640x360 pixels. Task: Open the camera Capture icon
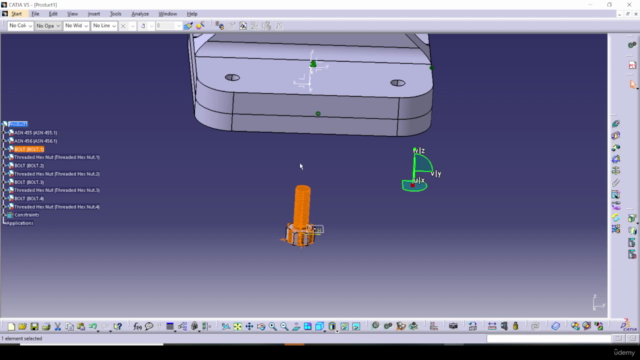(x=453, y=326)
